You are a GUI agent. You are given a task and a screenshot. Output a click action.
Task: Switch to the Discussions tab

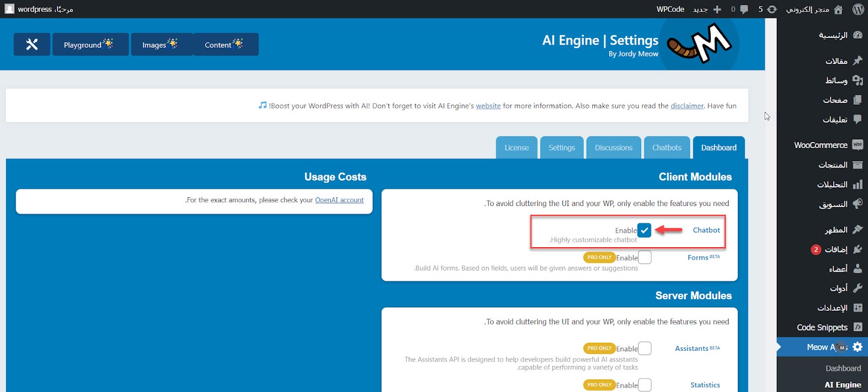click(x=614, y=147)
